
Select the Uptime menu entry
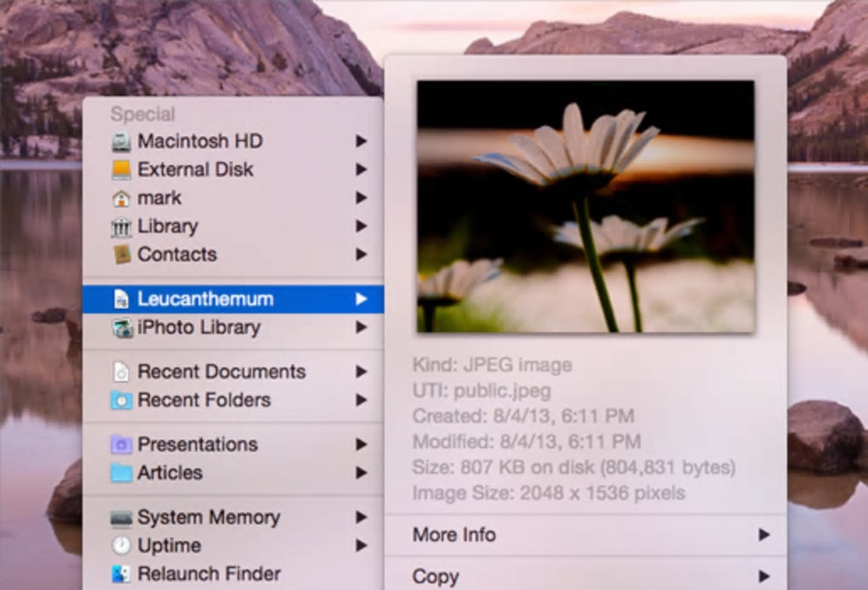point(233,546)
